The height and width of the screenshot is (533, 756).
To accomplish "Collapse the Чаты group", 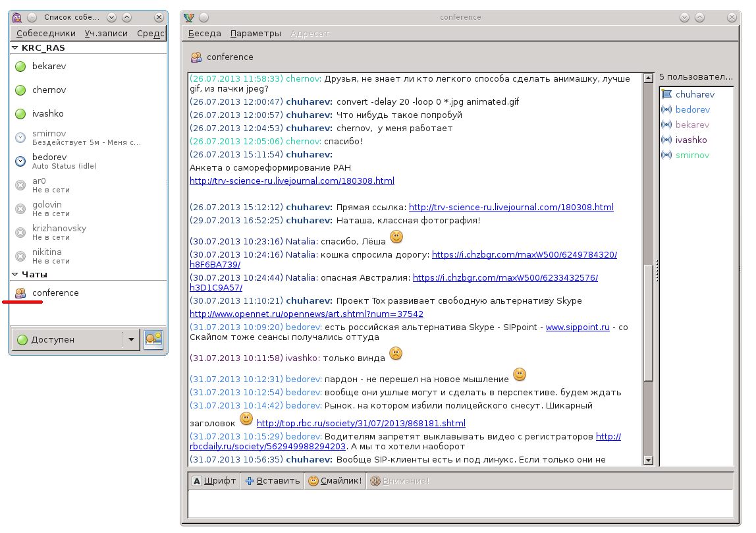I will (15, 275).
